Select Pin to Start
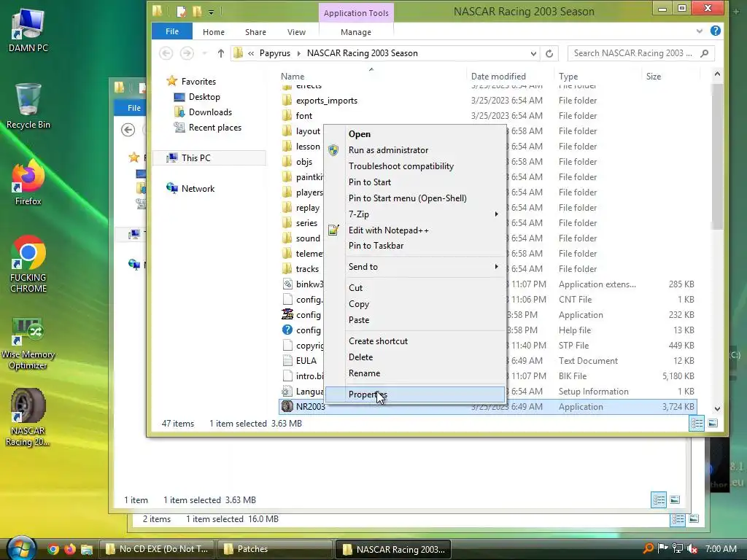The width and height of the screenshot is (747, 560). pos(370,182)
